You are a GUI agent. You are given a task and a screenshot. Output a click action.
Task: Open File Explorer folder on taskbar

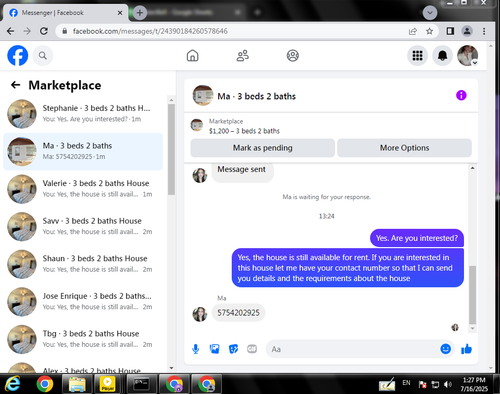point(77,384)
